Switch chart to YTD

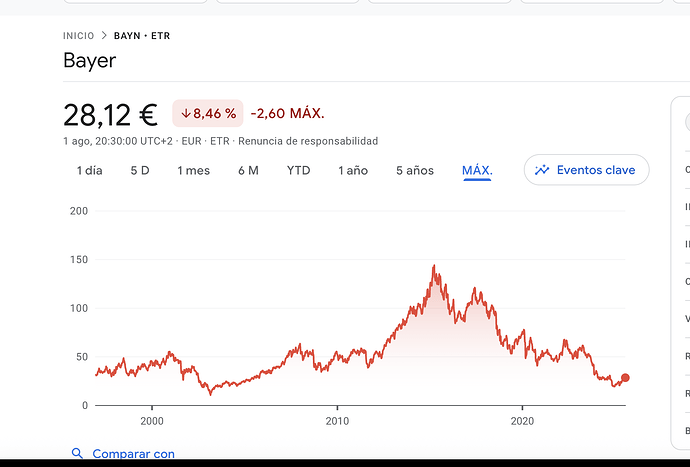click(x=298, y=170)
